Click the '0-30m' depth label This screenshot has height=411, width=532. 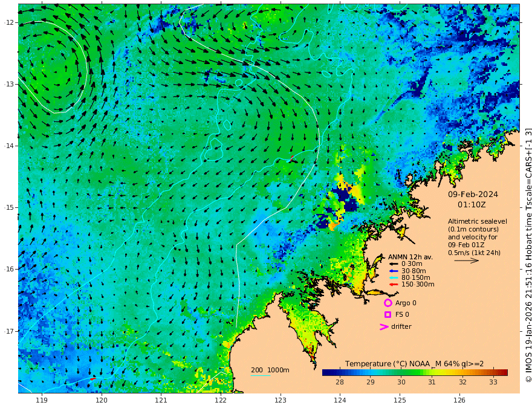(412, 264)
